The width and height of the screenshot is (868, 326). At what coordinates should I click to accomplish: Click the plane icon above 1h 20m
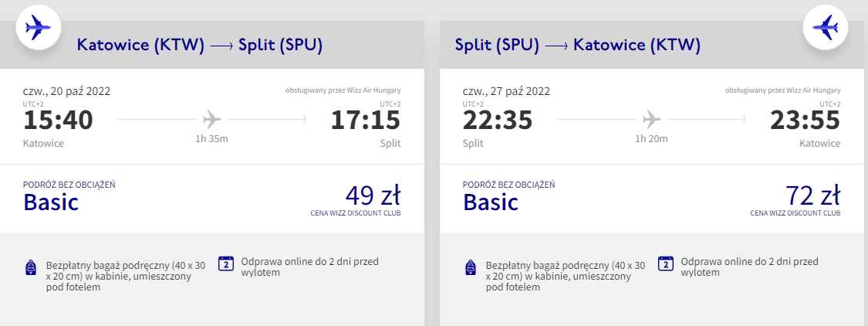(x=651, y=120)
